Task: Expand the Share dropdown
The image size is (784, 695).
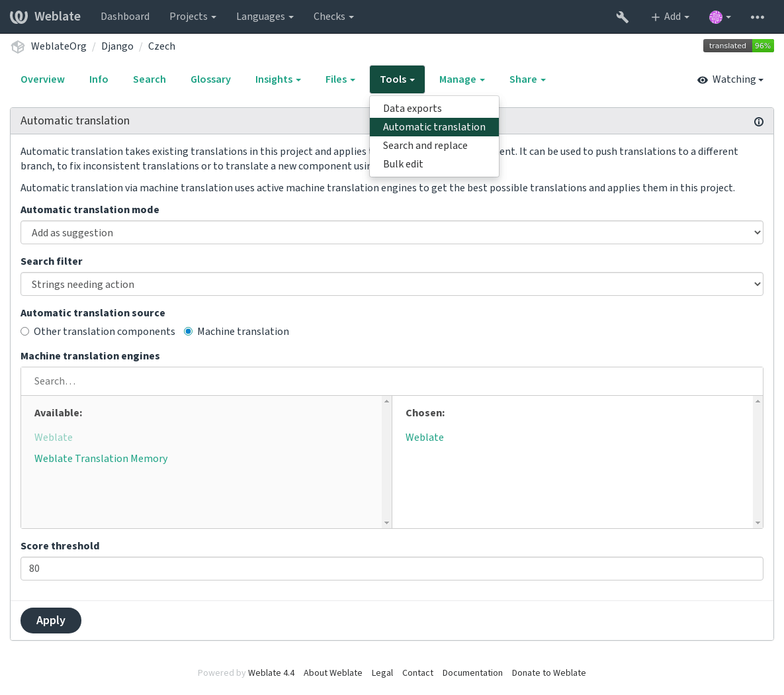Action: click(x=527, y=79)
